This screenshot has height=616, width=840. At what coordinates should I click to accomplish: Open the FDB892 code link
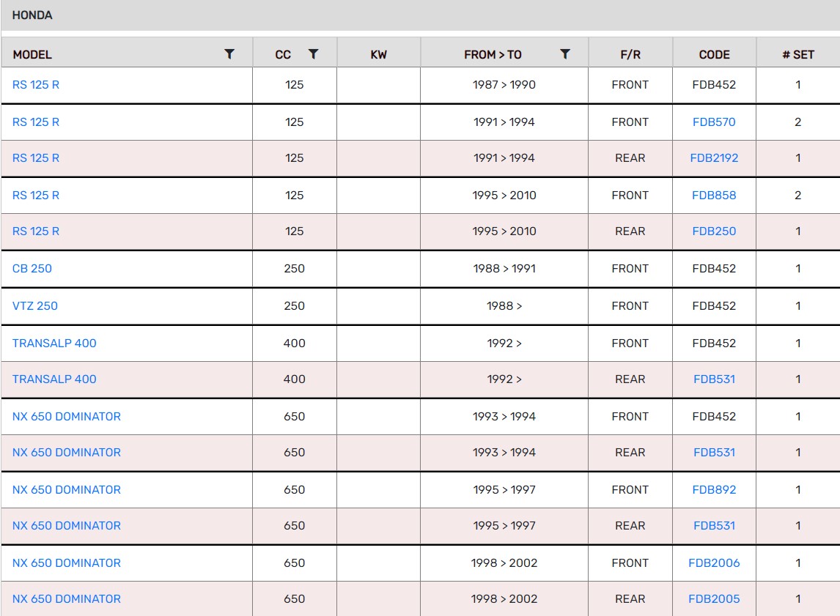coord(714,490)
